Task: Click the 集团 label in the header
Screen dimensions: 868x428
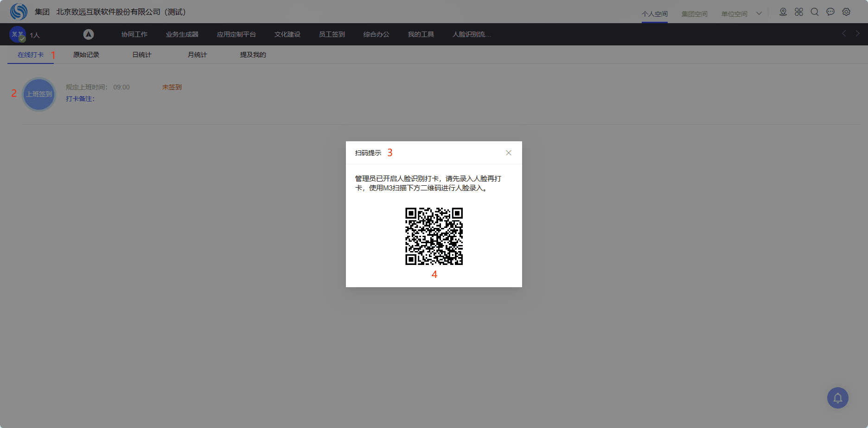Action: point(42,12)
